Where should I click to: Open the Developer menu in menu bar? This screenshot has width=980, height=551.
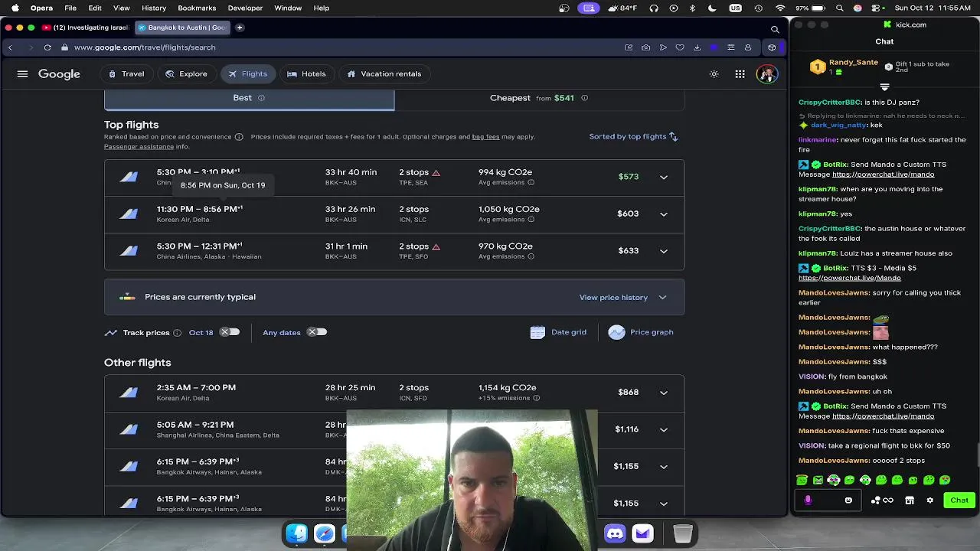click(245, 8)
